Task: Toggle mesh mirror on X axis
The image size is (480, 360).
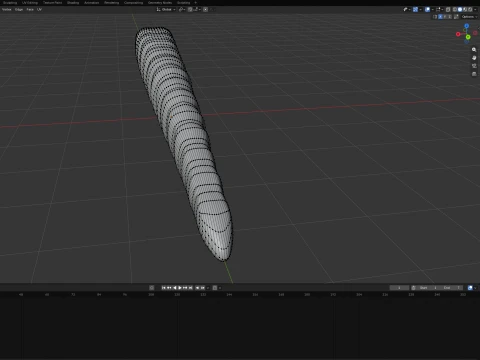Action: (440, 17)
